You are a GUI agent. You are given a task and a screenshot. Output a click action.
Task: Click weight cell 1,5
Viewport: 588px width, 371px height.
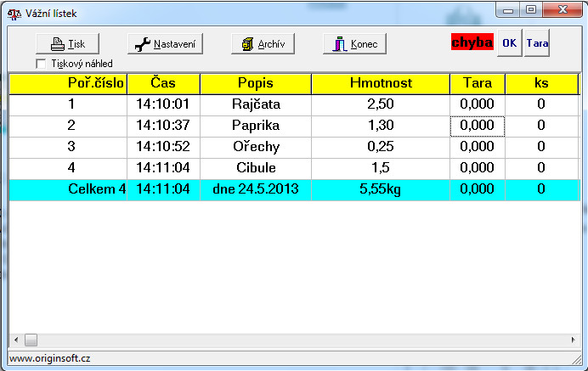coord(381,168)
